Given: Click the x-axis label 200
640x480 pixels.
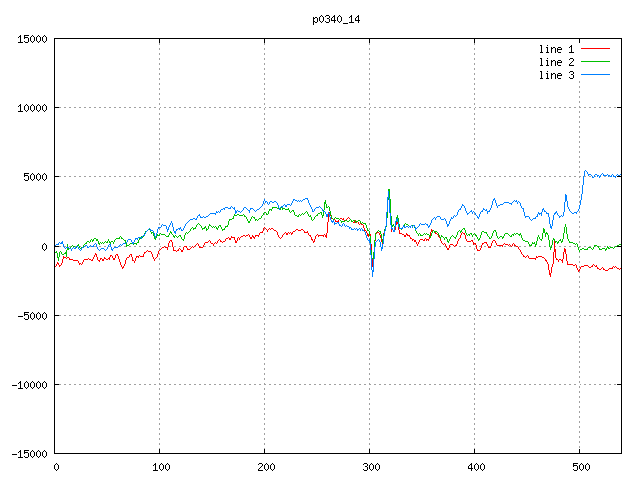Looking at the screenshot, I should (266, 467).
